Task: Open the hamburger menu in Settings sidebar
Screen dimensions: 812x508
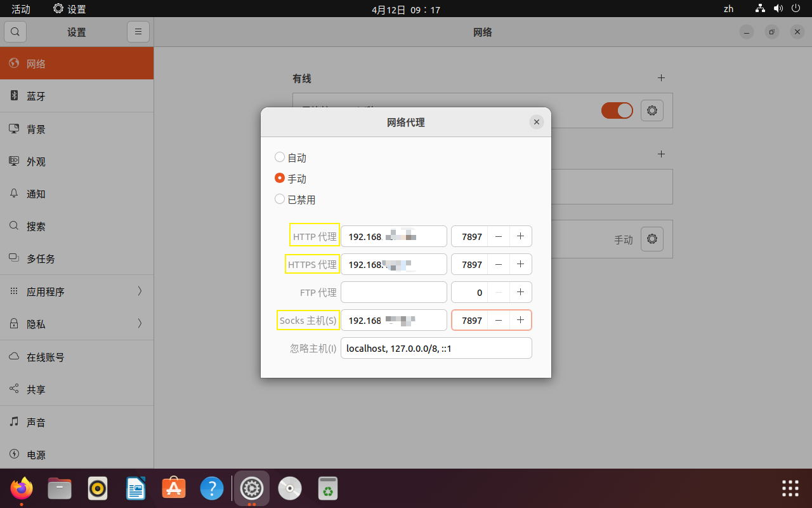Action: pyautogui.click(x=138, y=32)
